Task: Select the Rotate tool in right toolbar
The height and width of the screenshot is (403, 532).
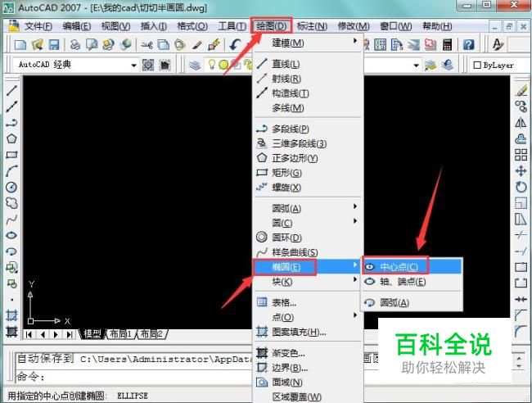Action: pos(521,187)
